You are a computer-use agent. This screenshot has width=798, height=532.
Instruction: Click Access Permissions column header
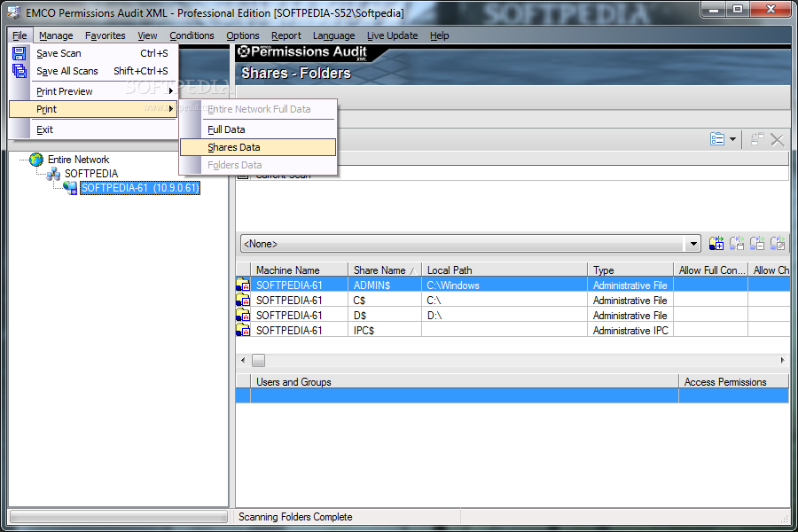click(733, 382)
